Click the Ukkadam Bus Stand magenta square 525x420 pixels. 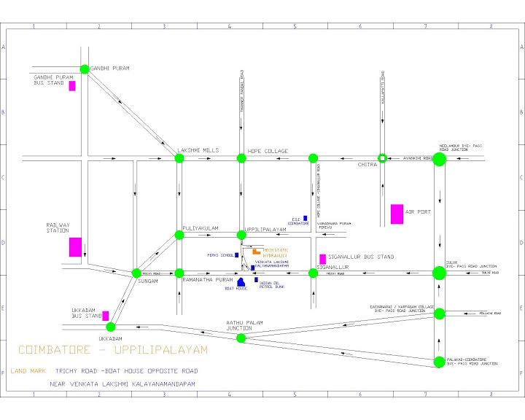pos(106,316)
